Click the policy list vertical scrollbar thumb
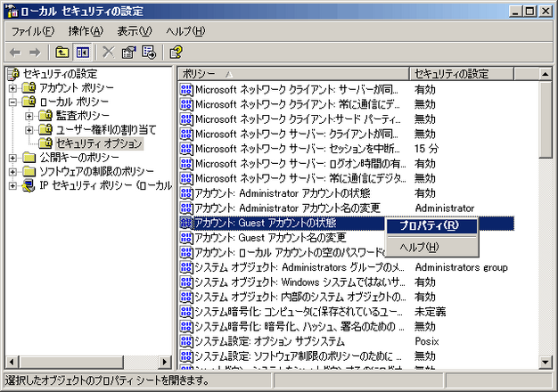The height and width of the screenshot is (392, 558). tap(546, 119)
